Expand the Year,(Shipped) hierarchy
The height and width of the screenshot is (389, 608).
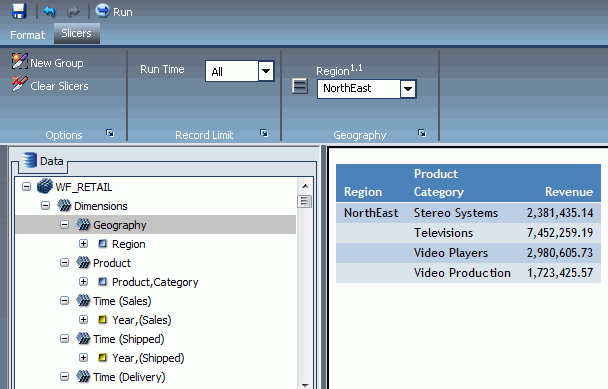pos(83,358)
